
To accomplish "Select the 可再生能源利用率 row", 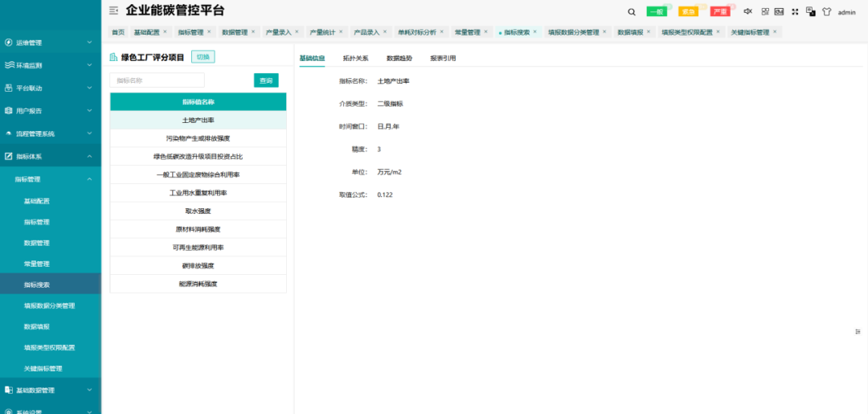I will pos(199,248).
